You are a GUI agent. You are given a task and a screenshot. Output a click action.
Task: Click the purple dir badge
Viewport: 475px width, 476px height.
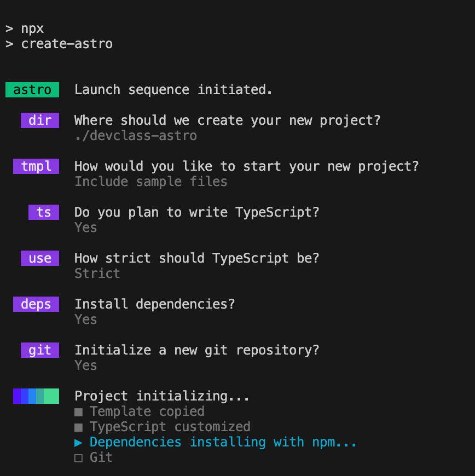tap(40, 120)
